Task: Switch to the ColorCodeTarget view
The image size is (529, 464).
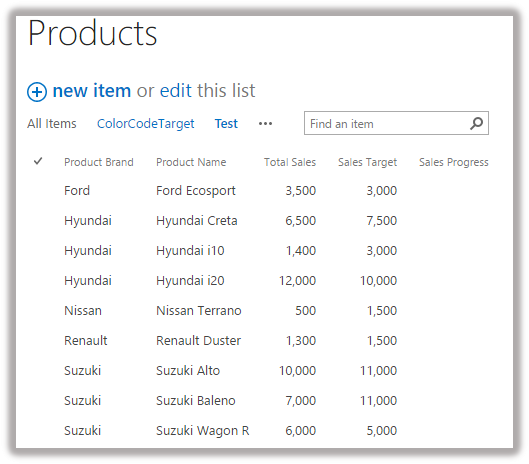Action: click(145, 124)
